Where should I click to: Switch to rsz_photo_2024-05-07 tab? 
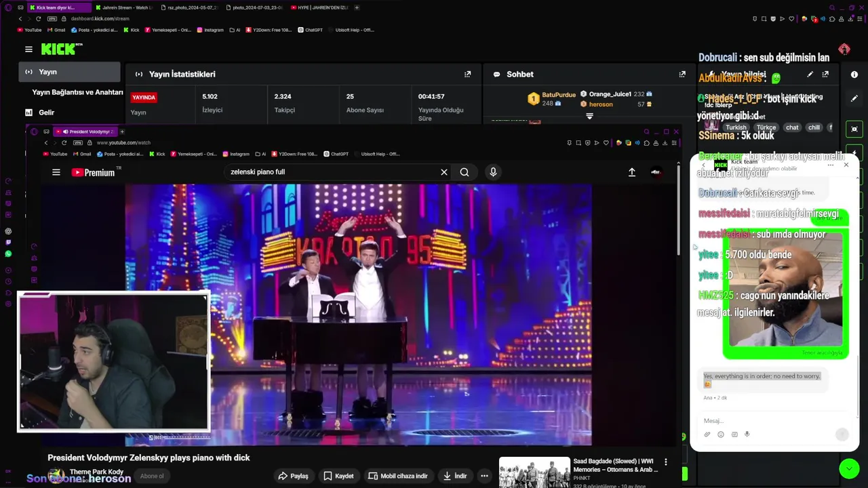coord(189,7)
